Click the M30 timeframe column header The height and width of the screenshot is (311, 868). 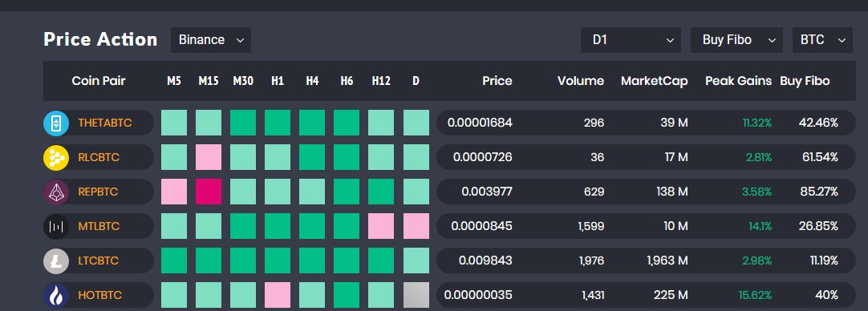[x=243, y=81]
